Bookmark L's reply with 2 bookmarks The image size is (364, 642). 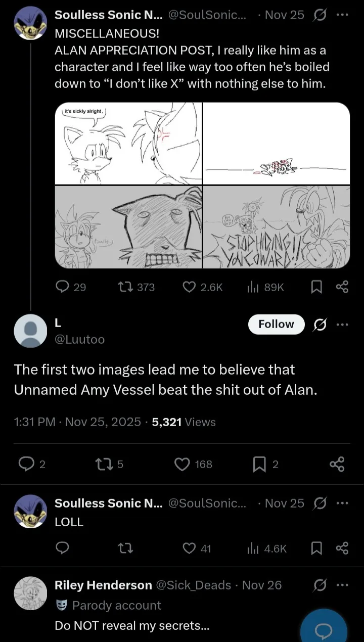[x=258, y=464]
